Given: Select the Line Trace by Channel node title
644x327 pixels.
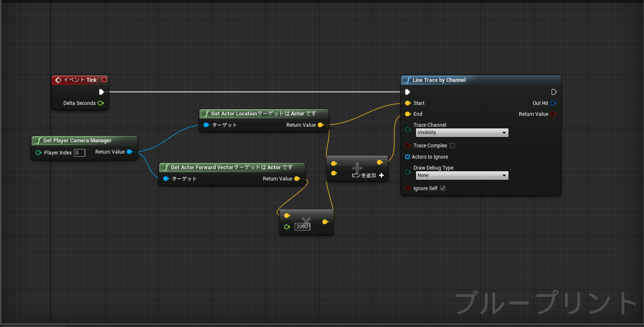Looking at the screenshot, I should (439, 80).
